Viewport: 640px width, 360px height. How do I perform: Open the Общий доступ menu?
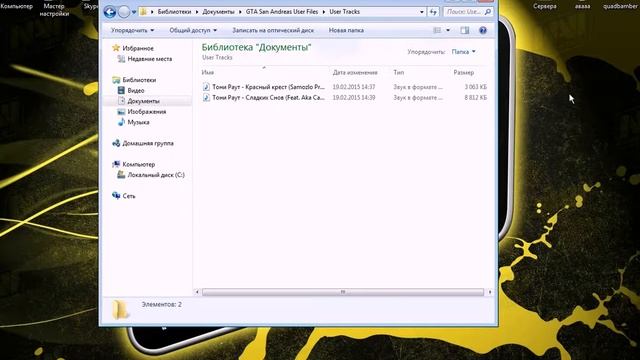point(193,30)
